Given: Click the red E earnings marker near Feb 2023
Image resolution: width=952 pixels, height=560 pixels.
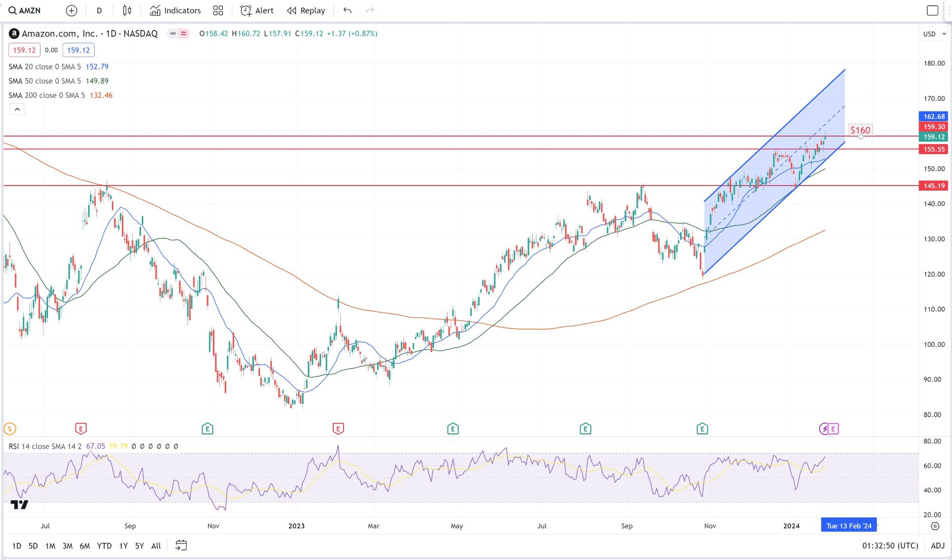Looking at the screenshot, I should pyautogui.click(x=338, y=429).
